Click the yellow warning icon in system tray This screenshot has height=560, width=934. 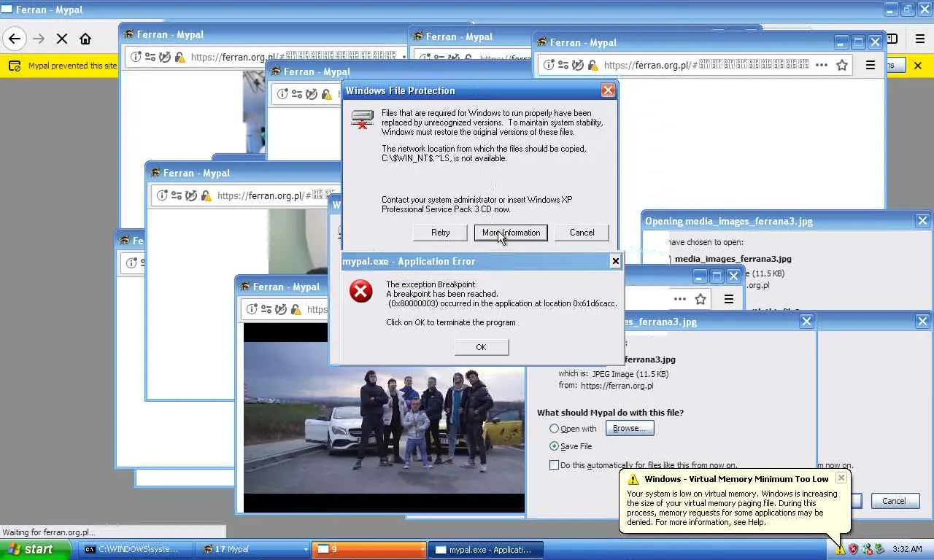840,549
